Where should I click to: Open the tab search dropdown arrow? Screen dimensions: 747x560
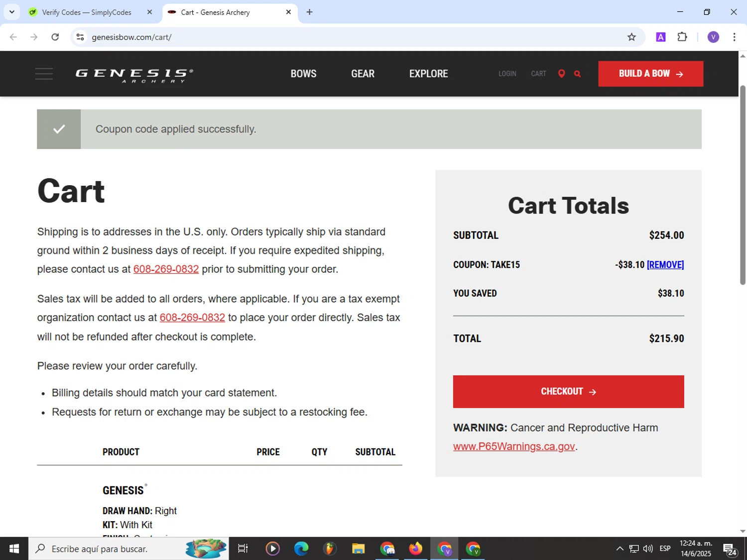tap(12, 12)
